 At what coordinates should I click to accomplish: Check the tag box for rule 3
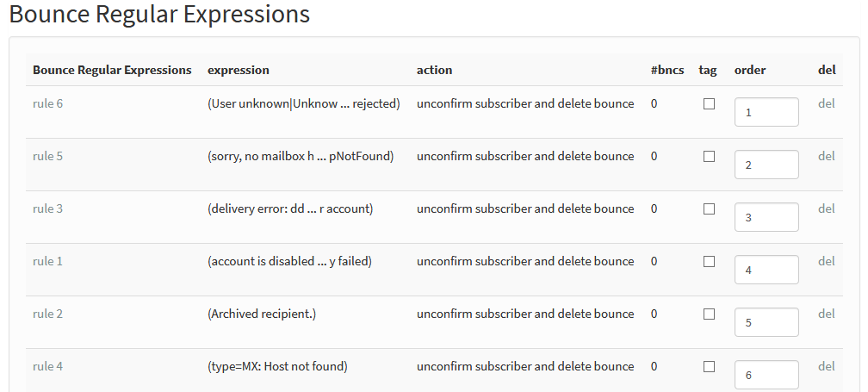click(x=709, y=208)
